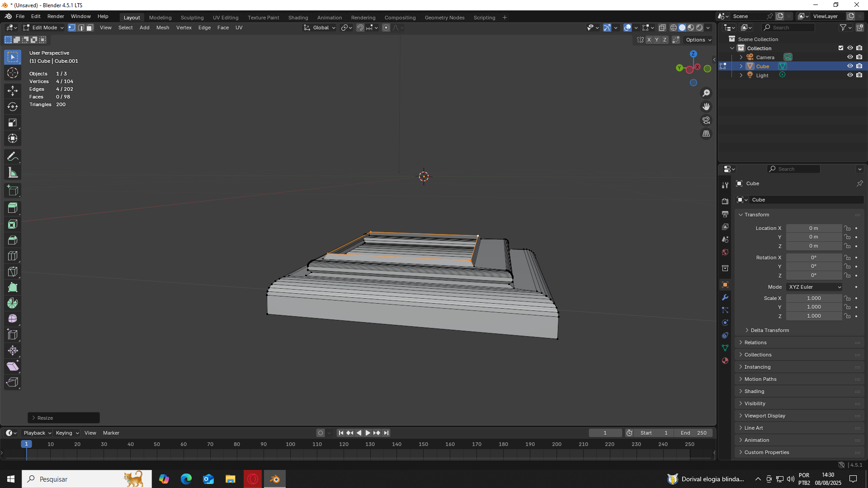
Task: Open the Edit Mode dropdown
Action: click(x=44, y=28)
